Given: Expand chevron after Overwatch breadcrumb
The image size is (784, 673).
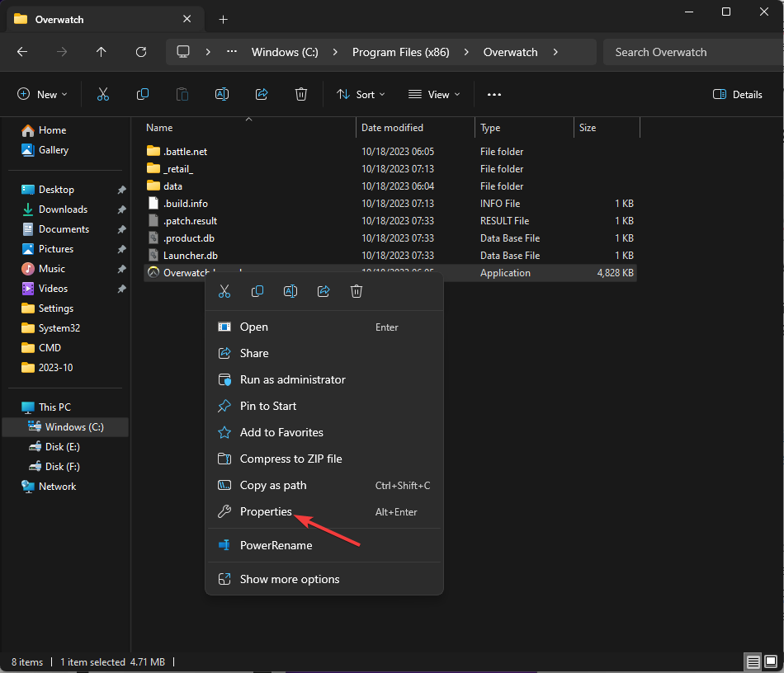Looking at the screenshot, I should 555,52.
